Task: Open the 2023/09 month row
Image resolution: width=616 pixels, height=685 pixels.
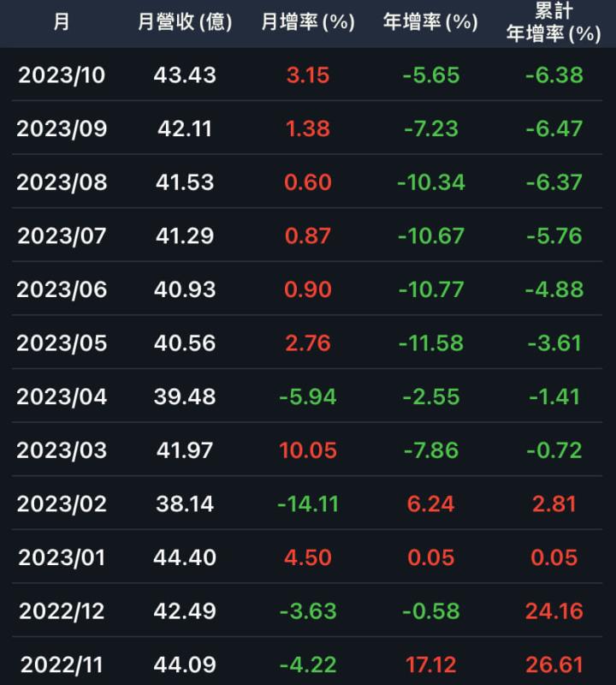Action: (x=62, y=128)
